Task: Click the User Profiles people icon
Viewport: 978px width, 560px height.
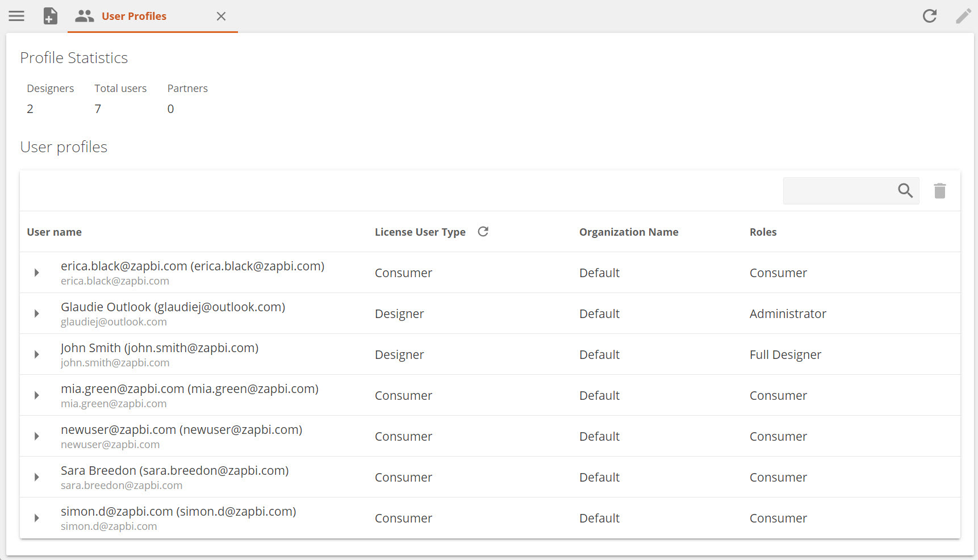Action: pos(85,16)
